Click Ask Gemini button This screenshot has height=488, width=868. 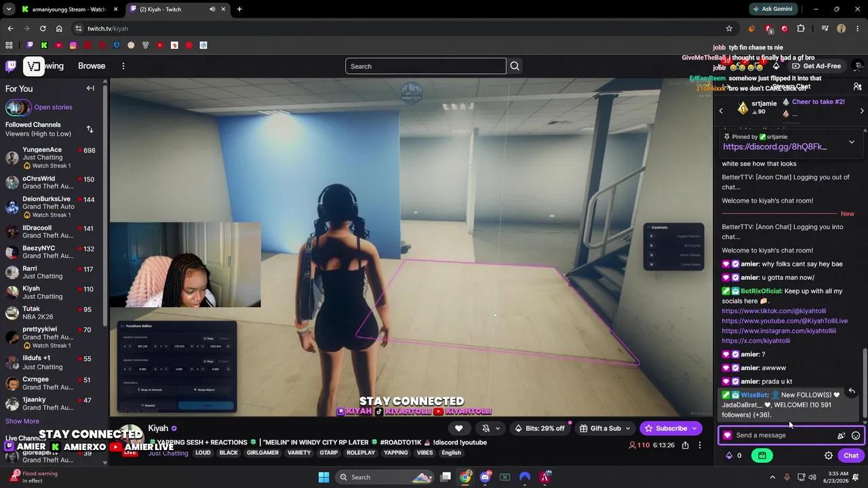click(x=772, y=9)
